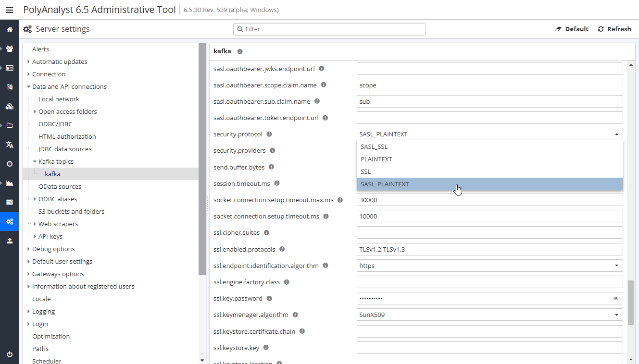Image resolution: width=639 pixels, height=364 pixels.
Task: Show info for sasl.oauthbearer.sub.claim.name
Action: pyautogui.click(x=317, y=101)
